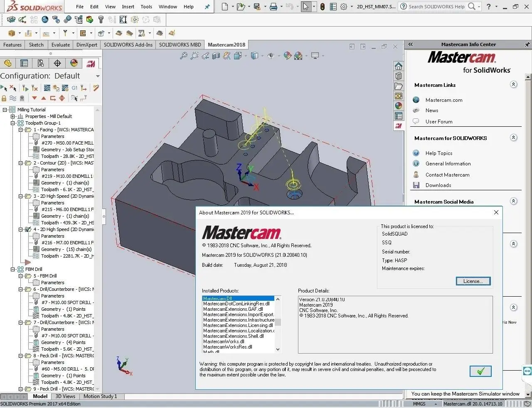Collapse Mastercam Social Media section

(x=513, y=201)
